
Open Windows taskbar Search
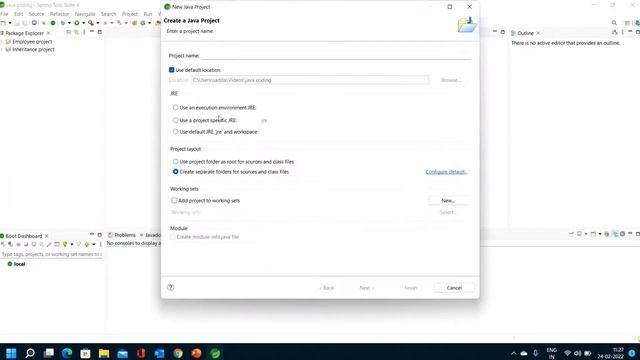[x=30, y=353]
